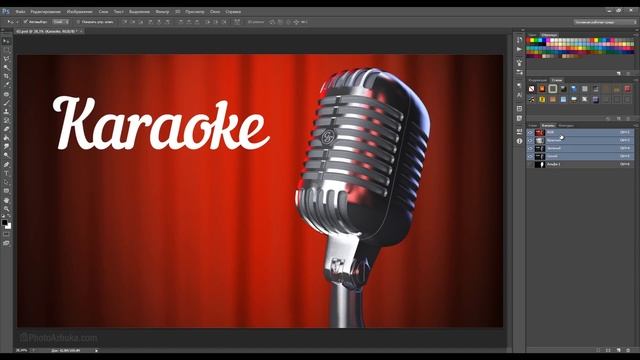Viewport: 640px width, 360px height.
Task: Select the Pen tool
Action: click(x=6, y=164)
